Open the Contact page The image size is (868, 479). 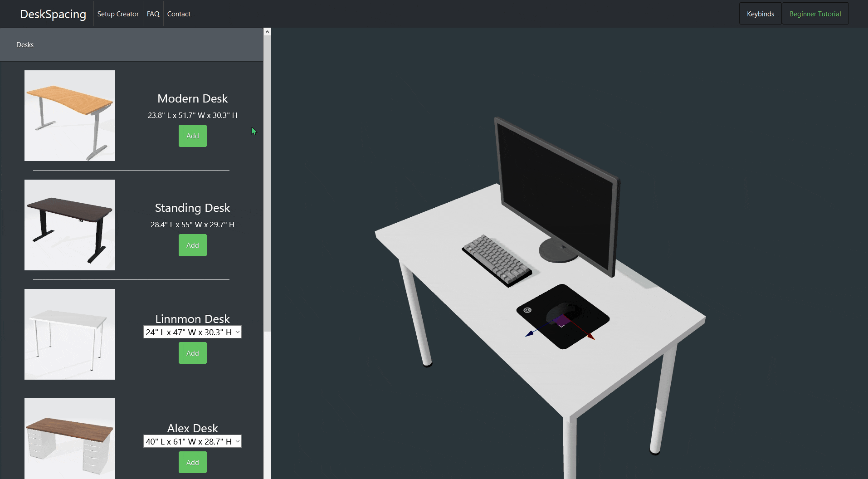click(179, 14)
